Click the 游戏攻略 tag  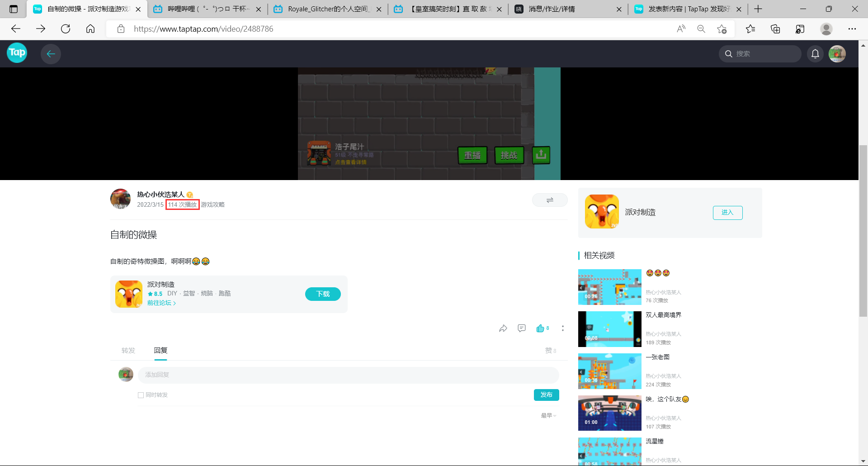[213, 205]
